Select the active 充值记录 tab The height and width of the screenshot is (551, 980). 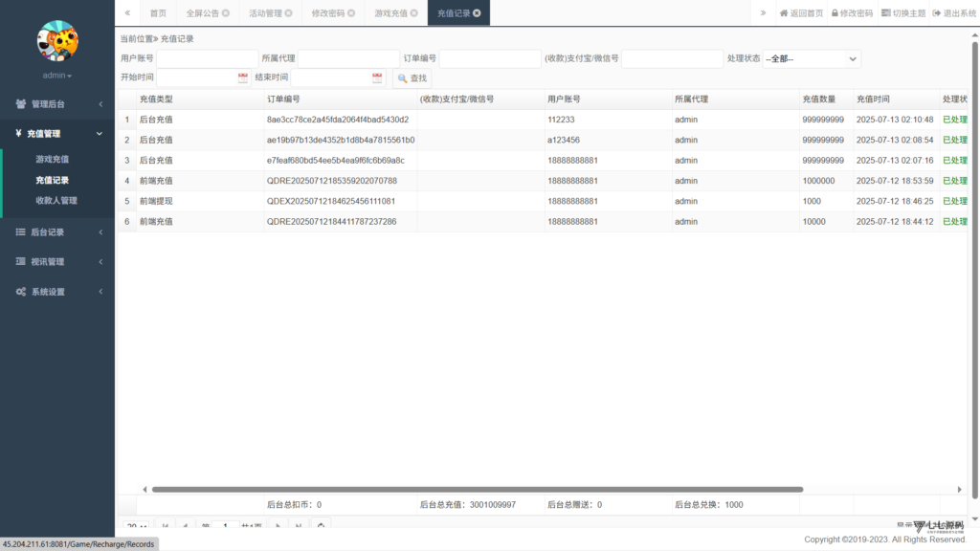pyautogui.click(x=453, y=13)
